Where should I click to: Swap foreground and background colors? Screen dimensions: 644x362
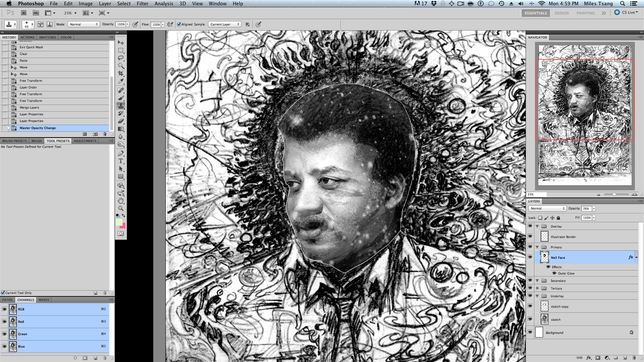point(123,215)
